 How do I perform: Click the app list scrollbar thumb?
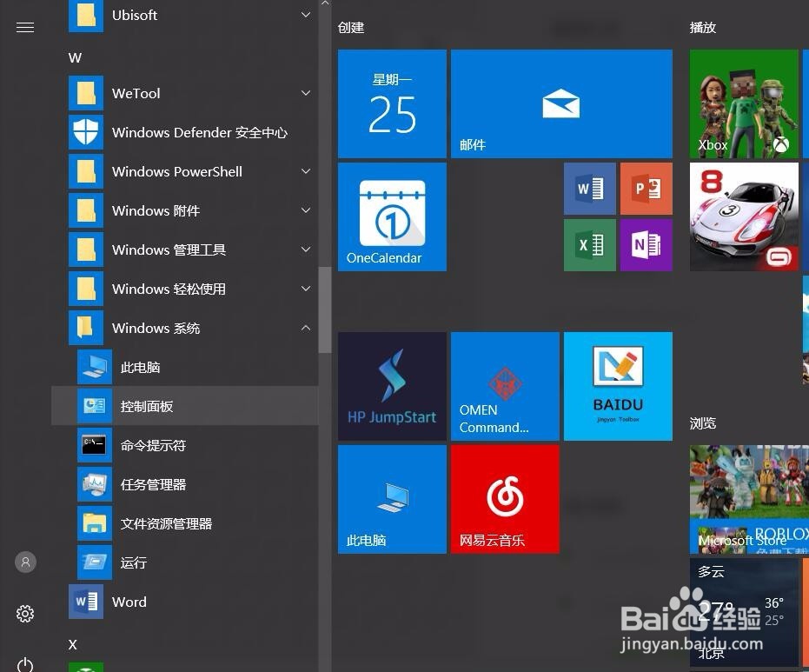point(324,309)
